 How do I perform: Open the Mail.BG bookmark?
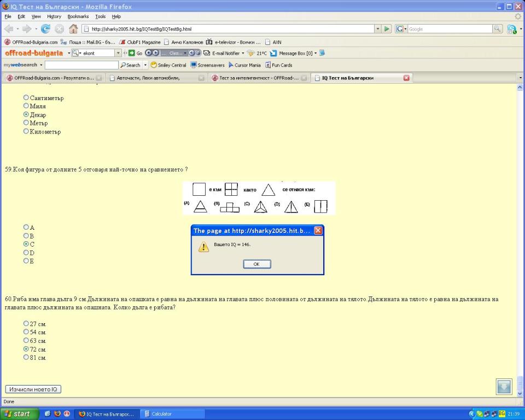point(87,42)
